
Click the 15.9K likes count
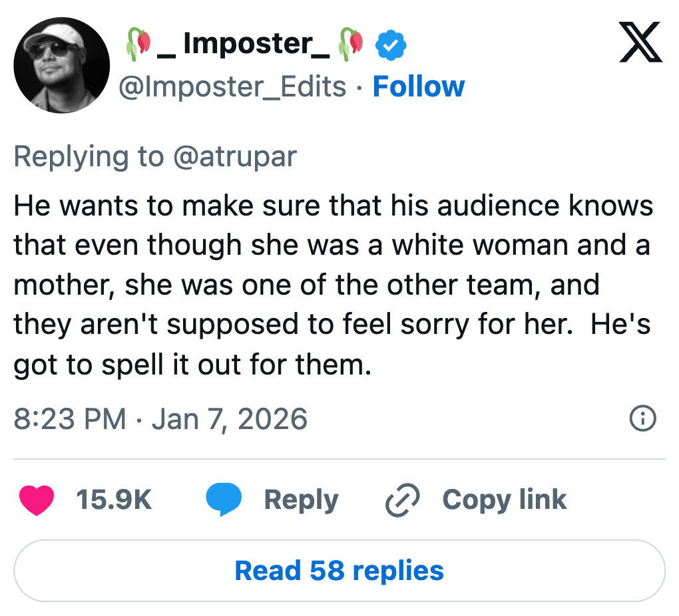pos(114,500)
